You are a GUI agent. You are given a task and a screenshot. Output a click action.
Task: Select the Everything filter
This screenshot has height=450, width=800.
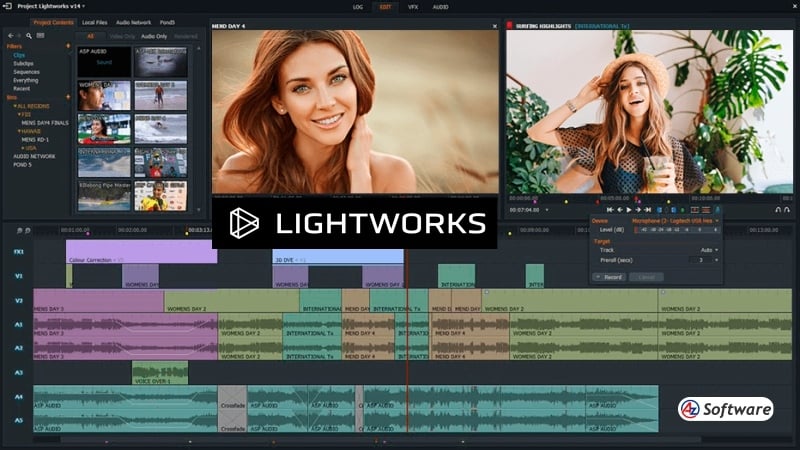point(26,80)
